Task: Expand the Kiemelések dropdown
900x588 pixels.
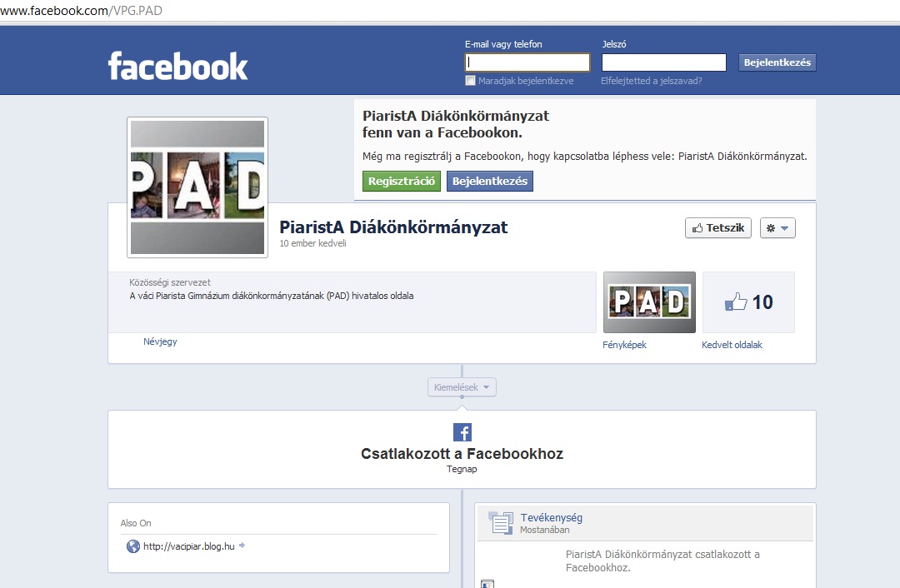Action: coord(462,387)
